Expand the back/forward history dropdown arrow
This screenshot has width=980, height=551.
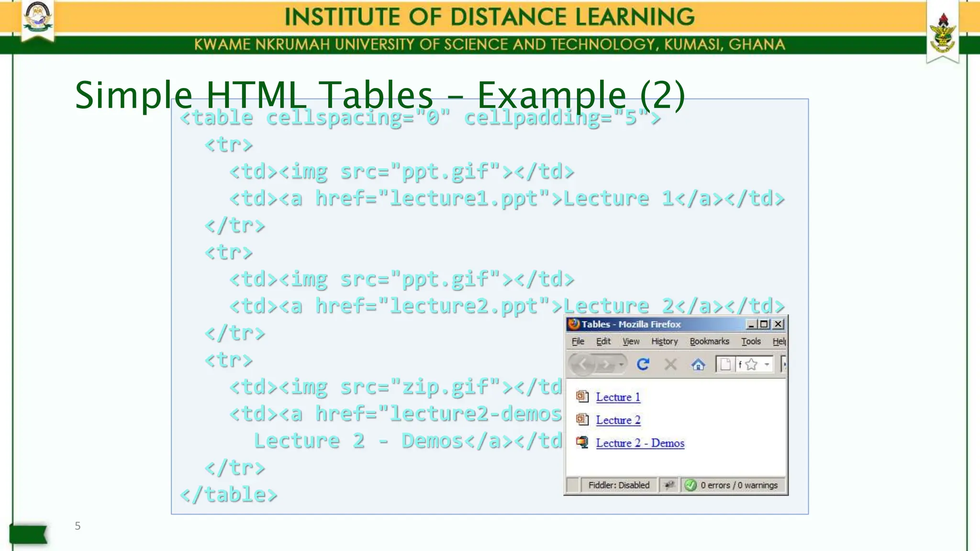click(621, 365)
